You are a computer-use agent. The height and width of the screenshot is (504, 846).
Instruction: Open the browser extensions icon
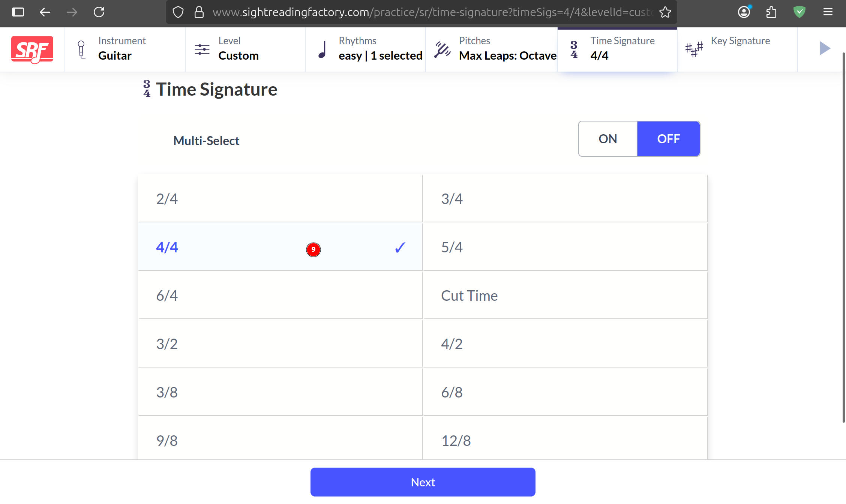pos(771,12)
